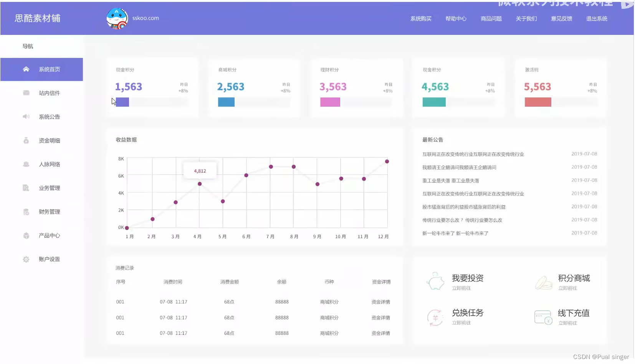Click the 线下充值 heading

click(574, 313)
